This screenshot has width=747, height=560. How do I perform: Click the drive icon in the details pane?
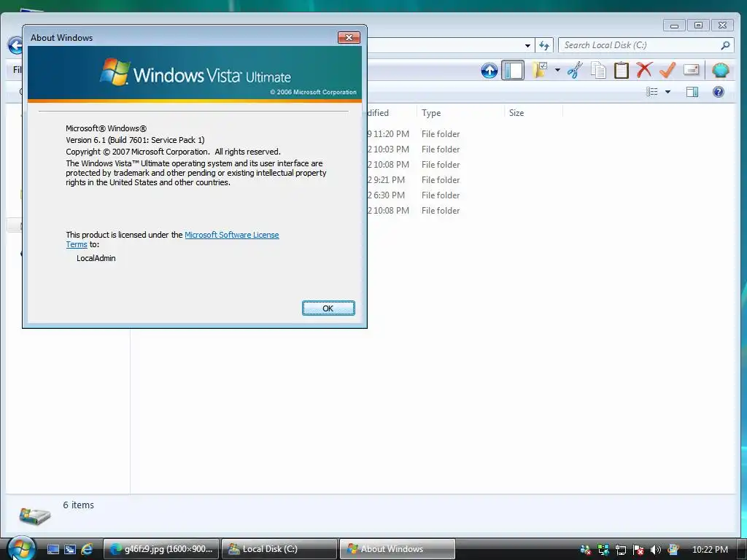coord(35,516)
